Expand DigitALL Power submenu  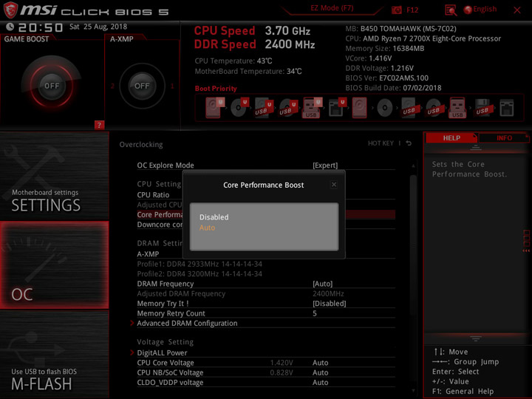coord(162,353)
